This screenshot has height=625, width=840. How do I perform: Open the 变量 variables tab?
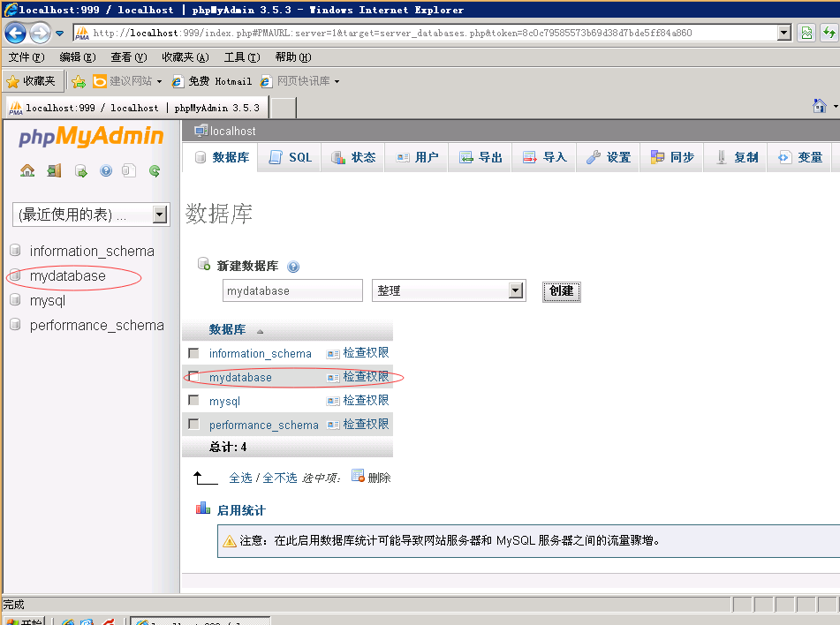pos(799,157)
